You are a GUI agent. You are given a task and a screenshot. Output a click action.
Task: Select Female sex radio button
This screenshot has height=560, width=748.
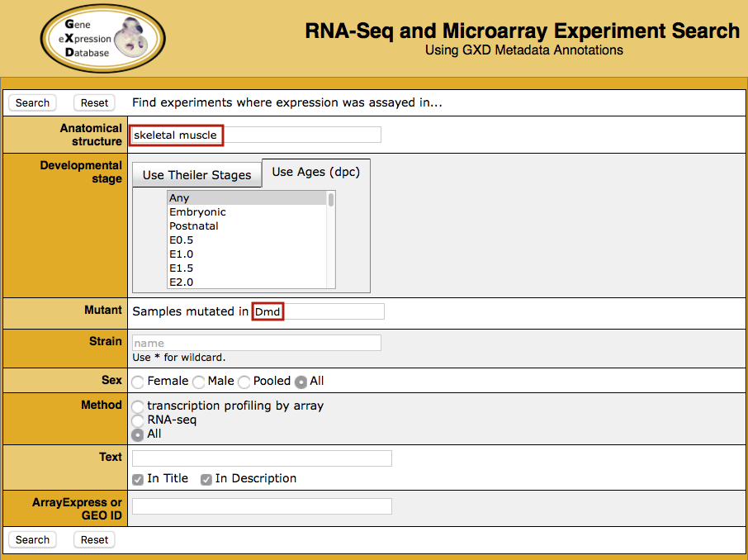click(138, 382)
